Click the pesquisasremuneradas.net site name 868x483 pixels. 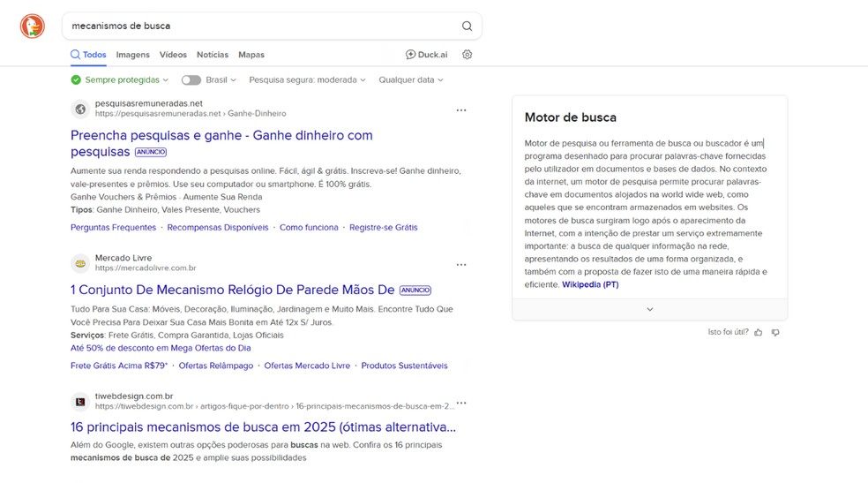click(x=149, y=103)
